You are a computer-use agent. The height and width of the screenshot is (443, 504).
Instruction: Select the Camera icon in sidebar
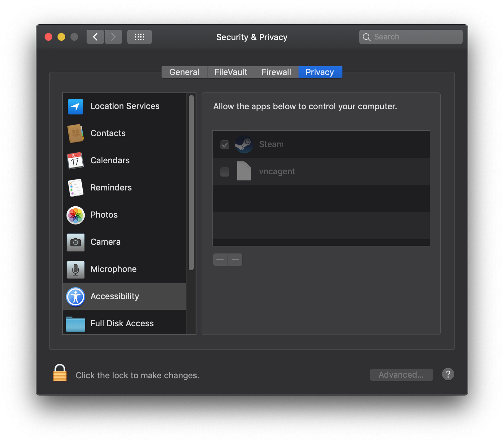76,242
